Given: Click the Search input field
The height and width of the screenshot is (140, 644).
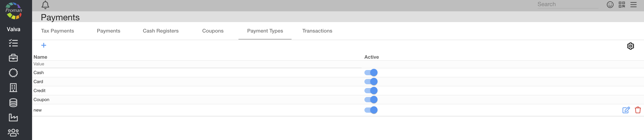Looking at the screenshot, I should coord(567,5).
